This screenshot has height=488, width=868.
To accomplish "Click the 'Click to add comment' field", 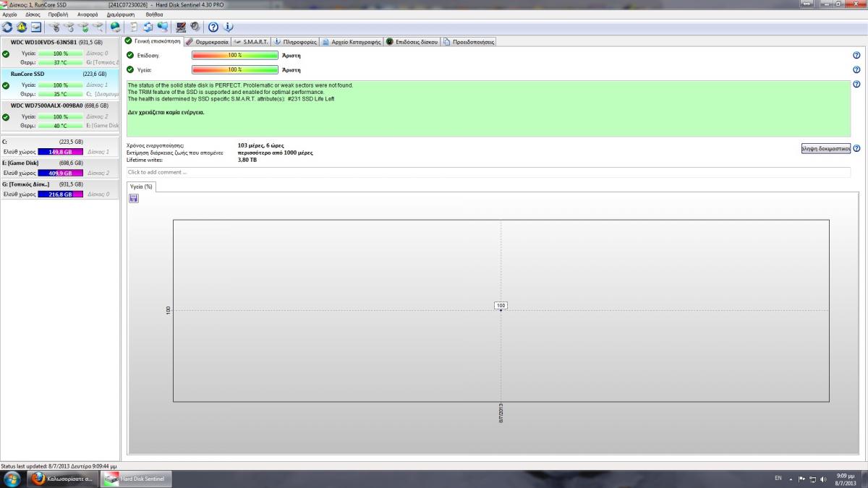I will [488, 172].
